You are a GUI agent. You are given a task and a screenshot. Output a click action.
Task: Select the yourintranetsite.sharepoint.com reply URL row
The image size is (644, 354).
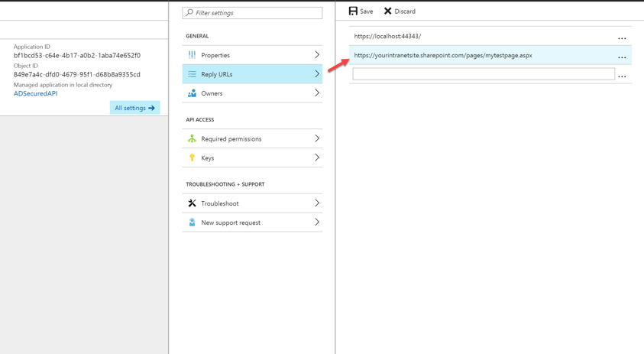click(x=490, y=55)
